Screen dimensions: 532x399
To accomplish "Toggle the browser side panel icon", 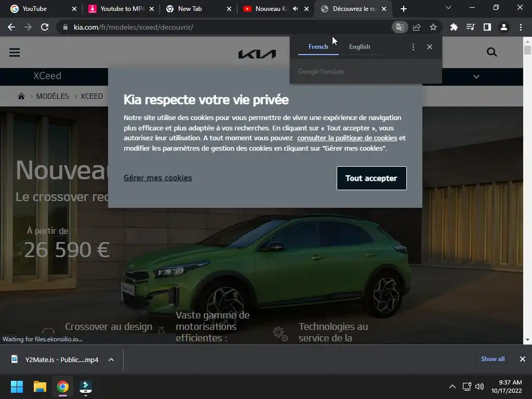I will pos(487,27).
